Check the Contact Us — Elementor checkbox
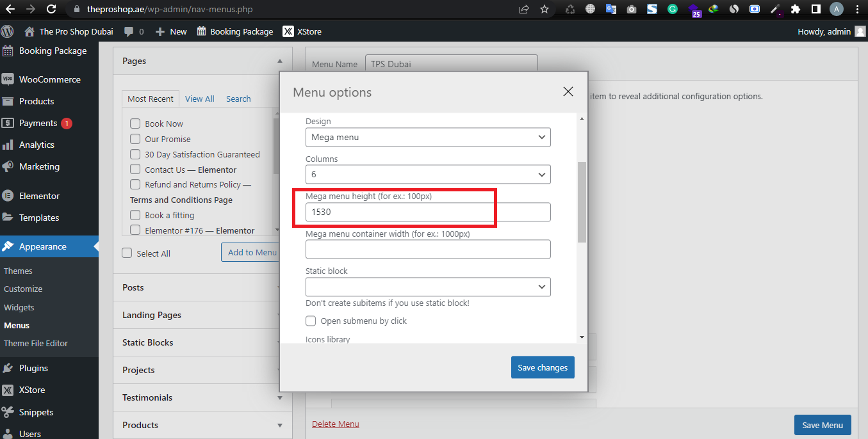This screenshot has width=868, height=439. coord(135,170)
